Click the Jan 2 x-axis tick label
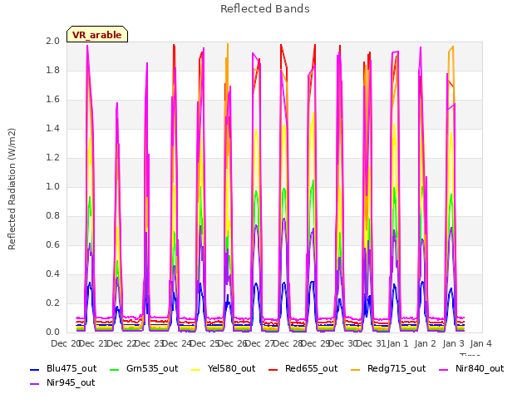Screen dimensions: 532x399 tap(426, 343)
